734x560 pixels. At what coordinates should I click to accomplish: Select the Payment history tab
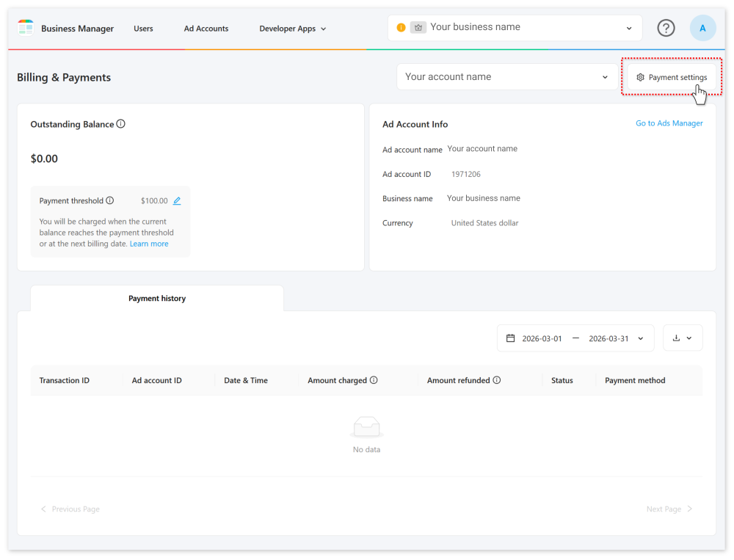pyautogui.click(x=157, y=299)
